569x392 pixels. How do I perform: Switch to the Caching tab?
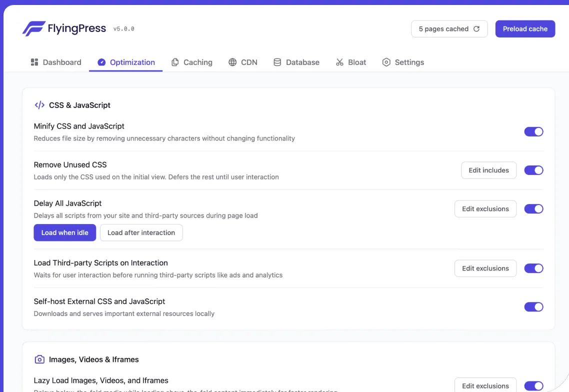click(x=191, y=62)
